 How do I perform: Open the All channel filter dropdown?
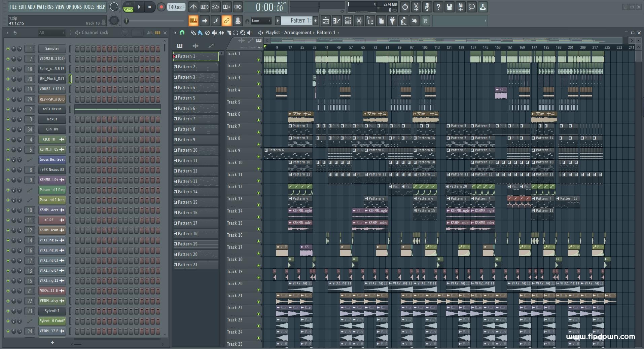coord(51,33)
